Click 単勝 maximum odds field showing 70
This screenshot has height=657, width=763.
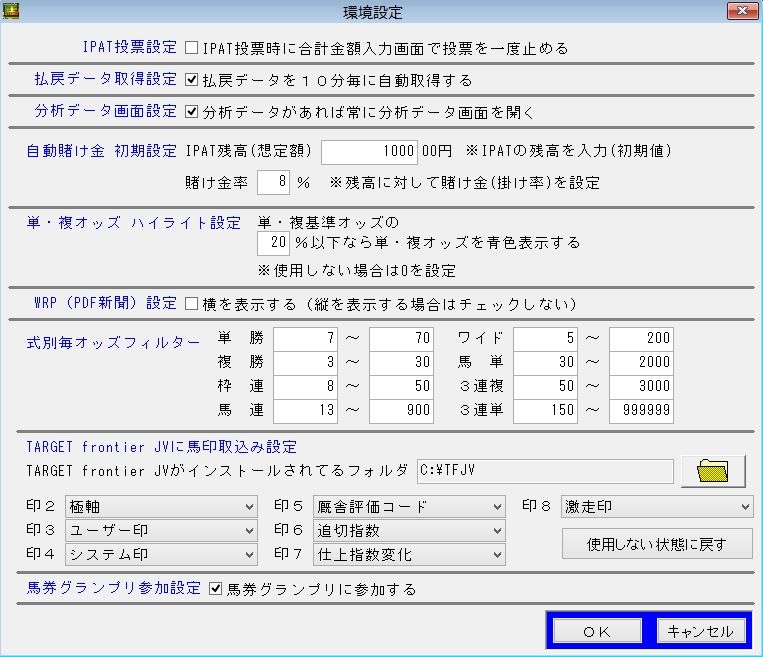pyautogui.click(x=401, y=338)
